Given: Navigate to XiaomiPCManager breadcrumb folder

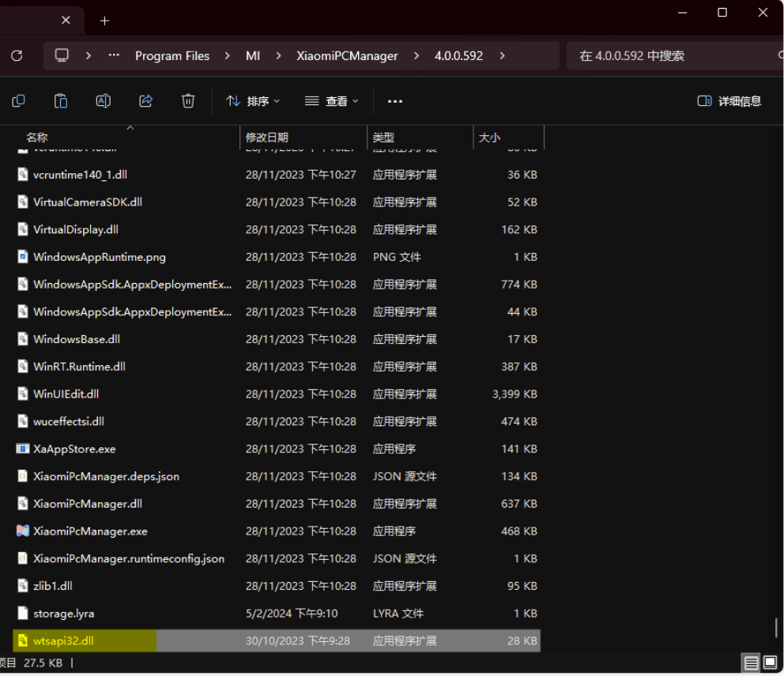Looking at the screenshot, I should tap(347, 56).
